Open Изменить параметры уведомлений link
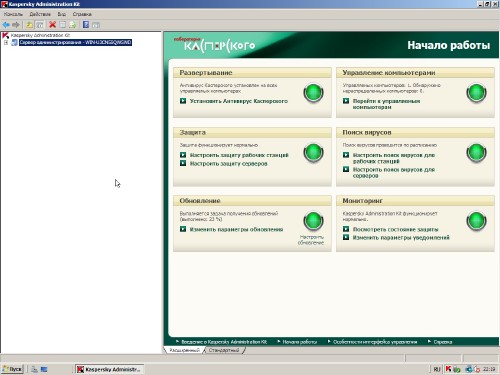Image resolution: width=500 pixels, height=375 pixels. click(401, 237)
